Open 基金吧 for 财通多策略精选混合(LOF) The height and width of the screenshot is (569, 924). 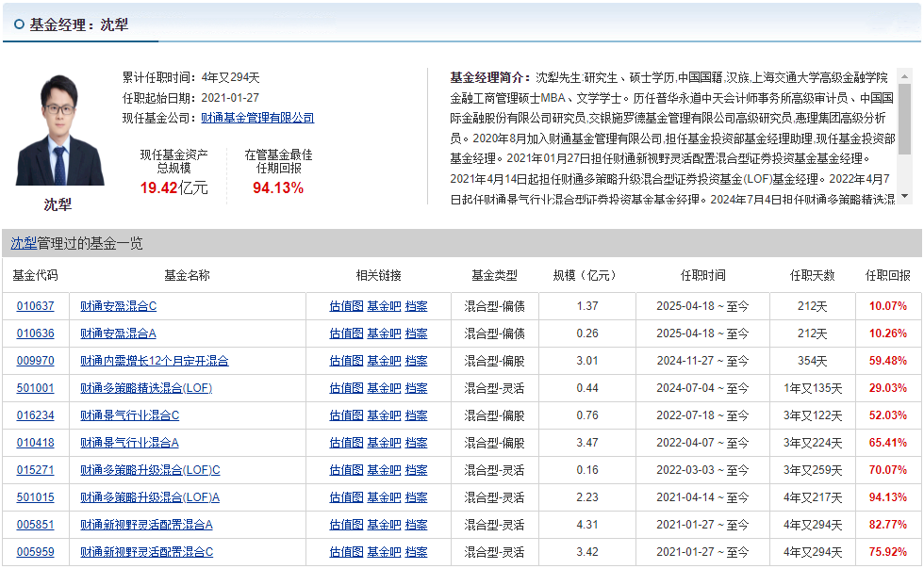point(385,388)
